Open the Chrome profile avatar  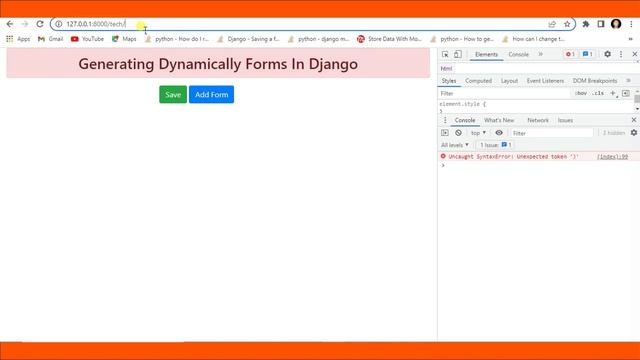point(616,24)
